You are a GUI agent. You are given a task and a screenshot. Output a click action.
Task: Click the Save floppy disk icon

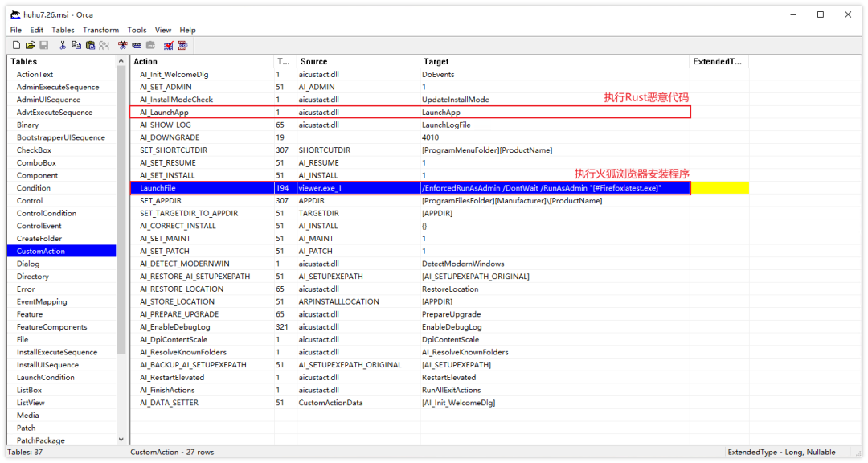(43, 45)
